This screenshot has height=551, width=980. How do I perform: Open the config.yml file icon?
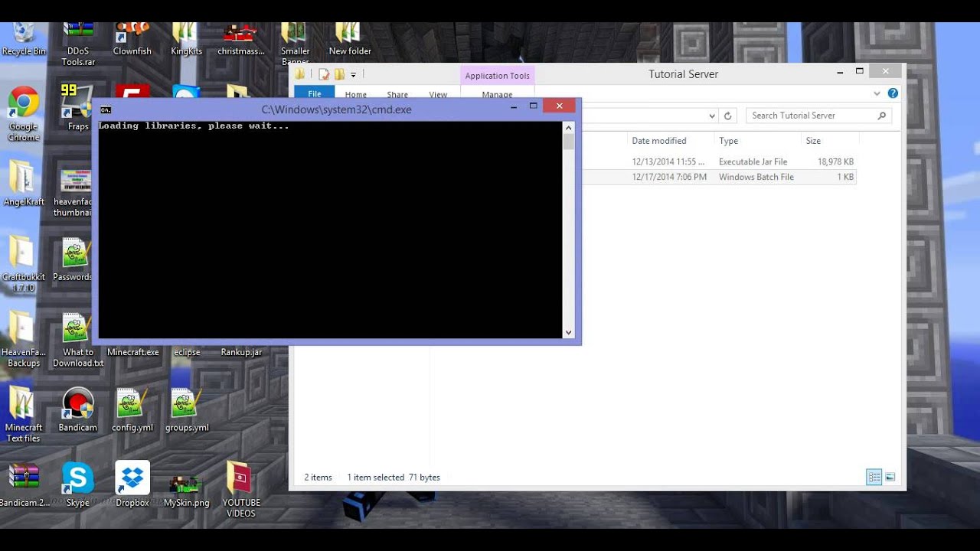132,410
